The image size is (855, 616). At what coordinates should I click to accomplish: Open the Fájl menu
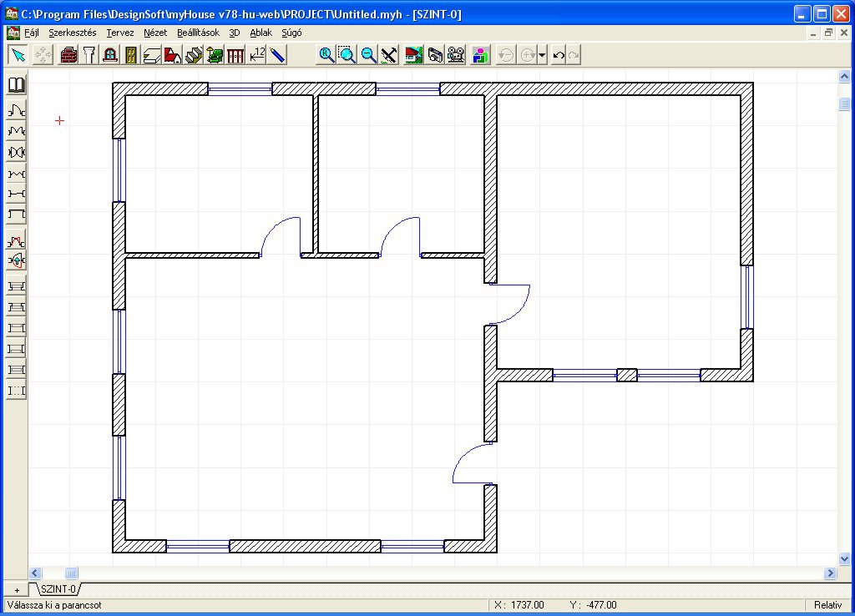(32, 33)
